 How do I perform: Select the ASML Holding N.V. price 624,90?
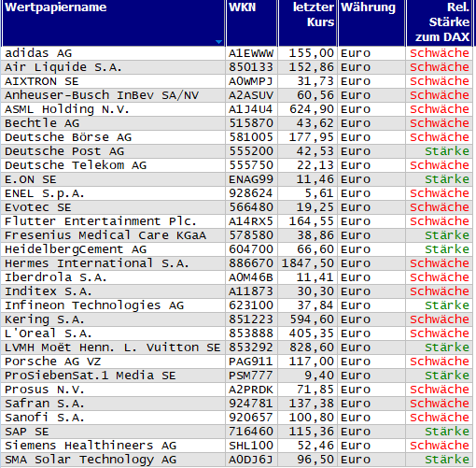(x=312, y=109)
